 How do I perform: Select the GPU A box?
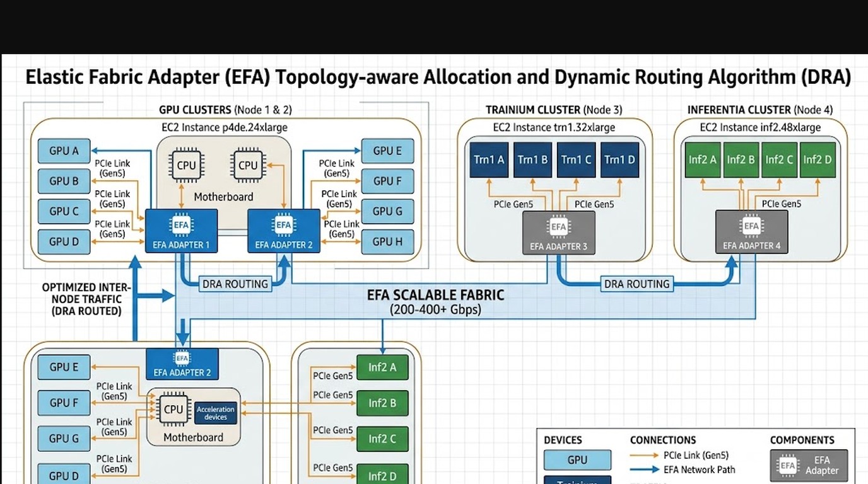coord(64,151)
